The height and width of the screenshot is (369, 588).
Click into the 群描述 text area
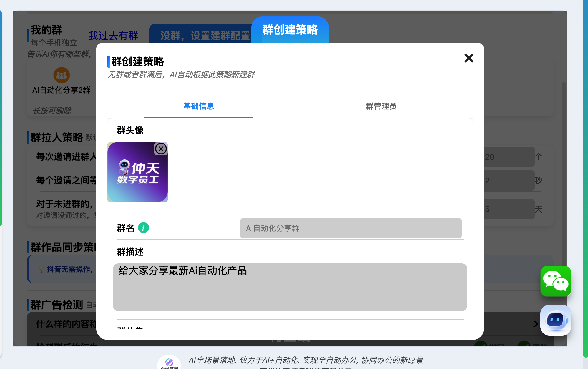pos(290,287)
